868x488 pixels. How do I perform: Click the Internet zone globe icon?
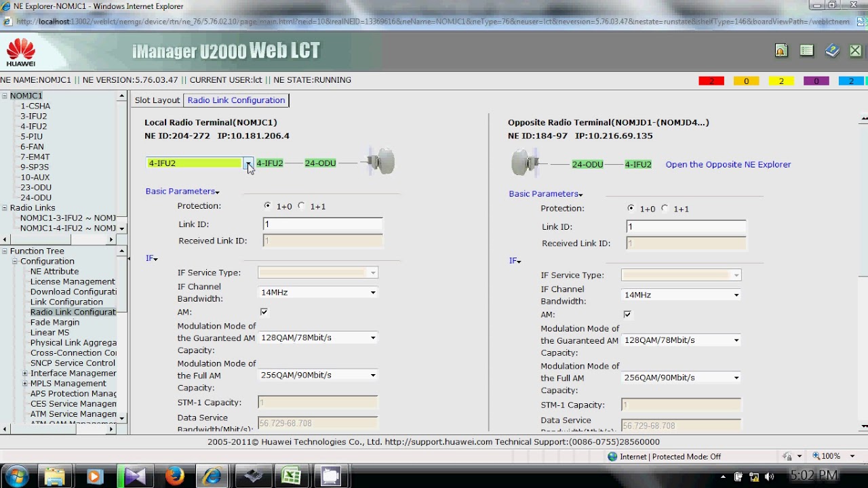click(612, 457)
